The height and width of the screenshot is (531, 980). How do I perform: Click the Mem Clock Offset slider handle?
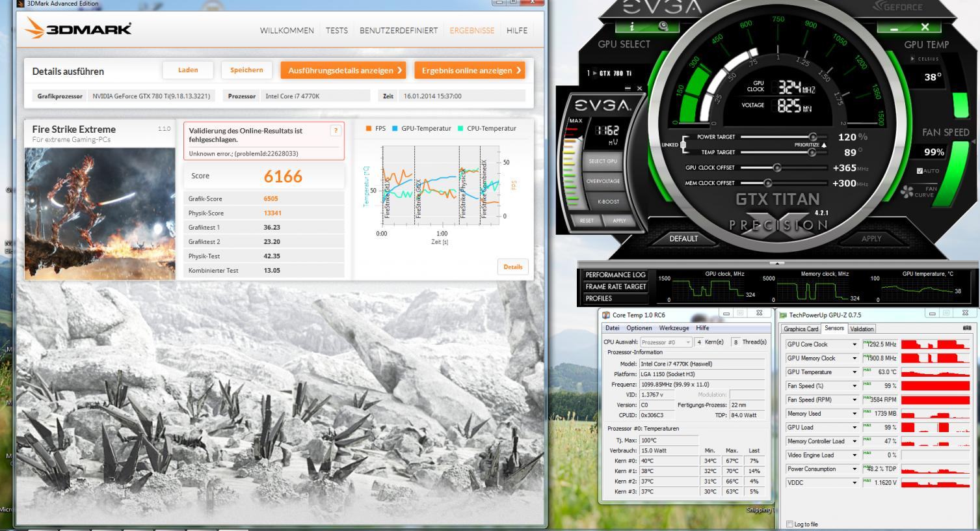click(x=768, y=184)
